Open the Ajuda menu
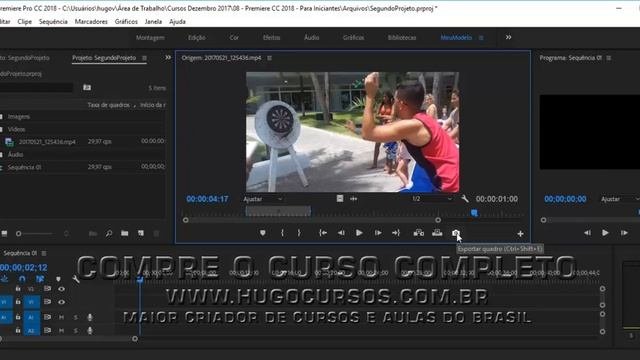The width and height of the screenshot is (640, 360). coord(177,22)
